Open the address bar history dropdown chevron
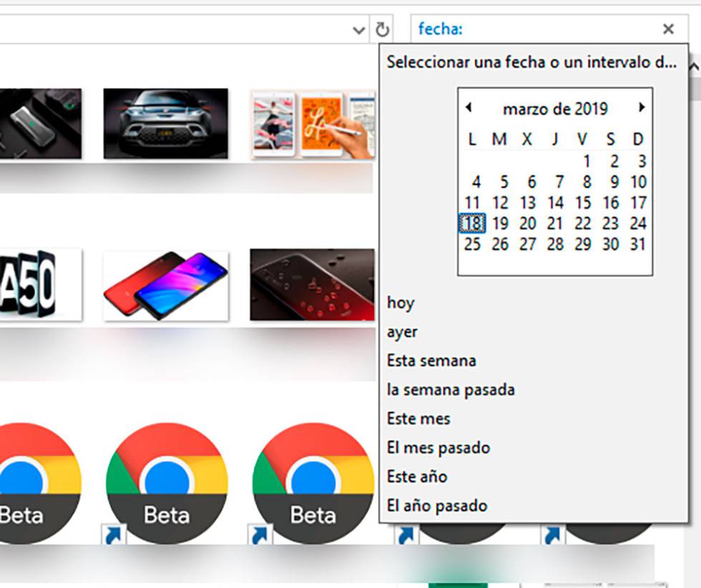The image size is (701, 588). tap(358, 31)
